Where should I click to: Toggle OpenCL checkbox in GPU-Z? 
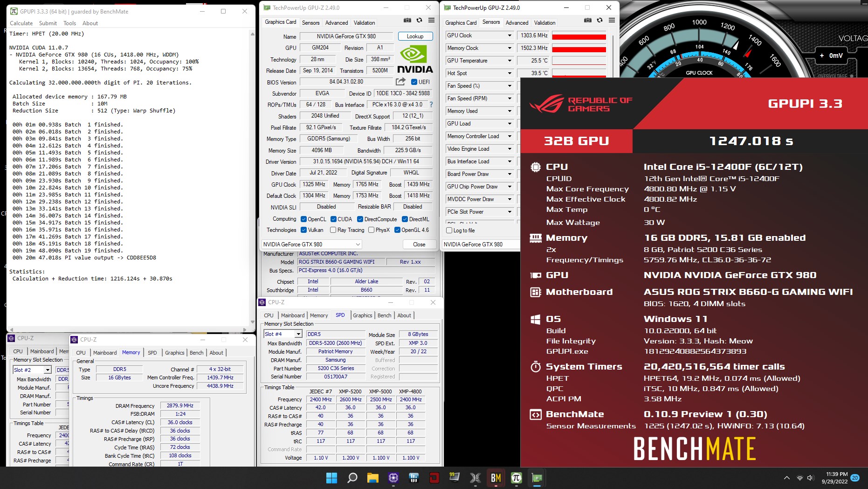click(x=303, y=219)
